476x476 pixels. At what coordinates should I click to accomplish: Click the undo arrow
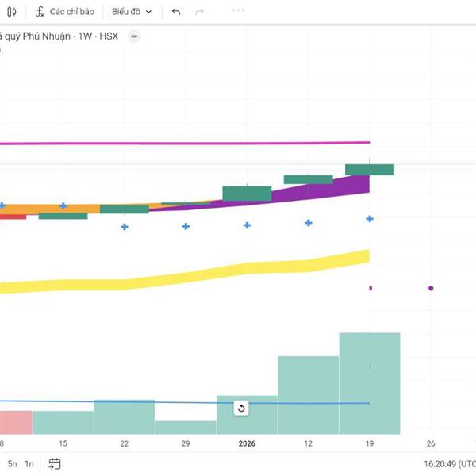(176, 12)
